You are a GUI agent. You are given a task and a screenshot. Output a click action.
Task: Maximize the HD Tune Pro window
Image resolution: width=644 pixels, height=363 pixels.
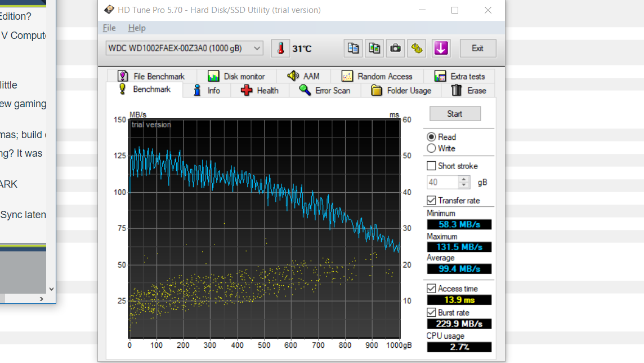[x=455, y=10]
